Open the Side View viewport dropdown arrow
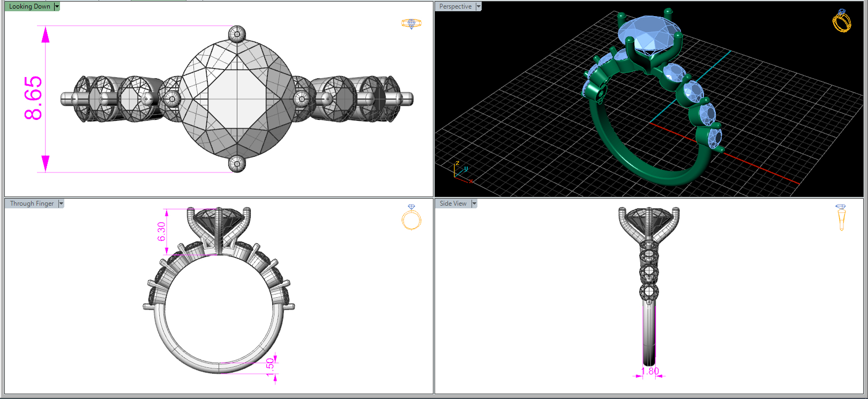This screenshot has height=399, width=868. tap(474, 204)
